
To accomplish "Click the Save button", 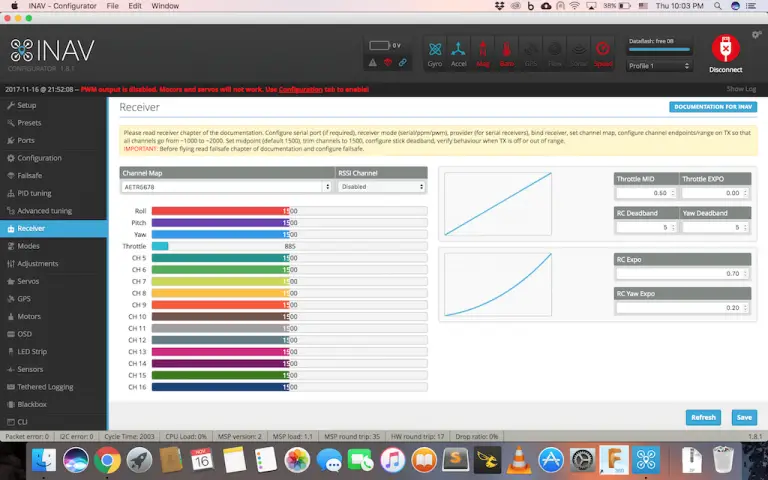I will click(743, 417).
